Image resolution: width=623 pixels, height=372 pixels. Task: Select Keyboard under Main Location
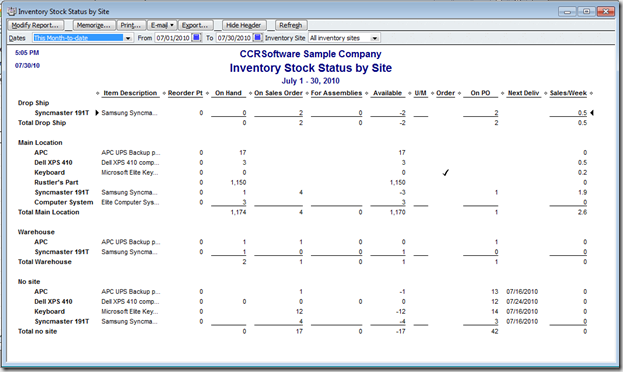pos(49,172)
